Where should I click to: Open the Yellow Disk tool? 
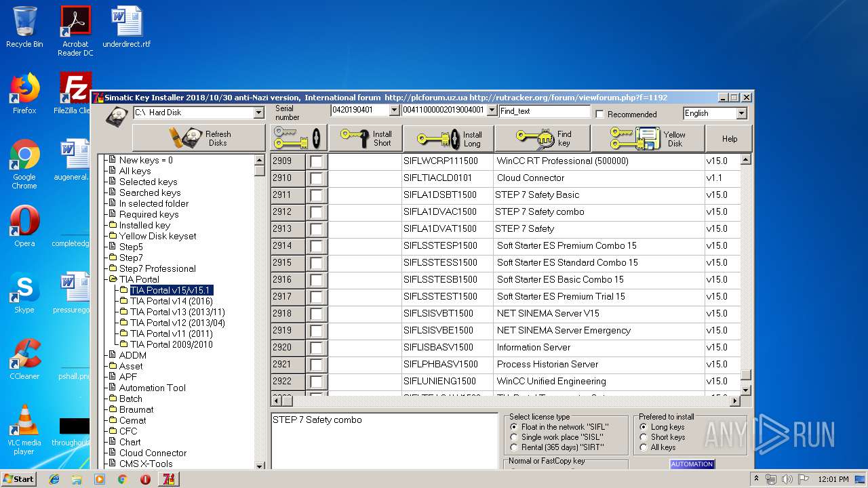(x=647, y=139)
